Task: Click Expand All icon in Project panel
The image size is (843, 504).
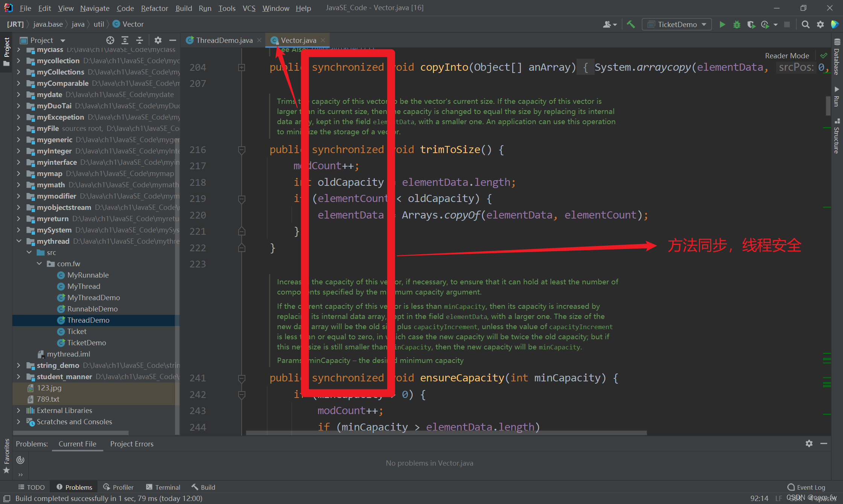Action: pos(125,40)
